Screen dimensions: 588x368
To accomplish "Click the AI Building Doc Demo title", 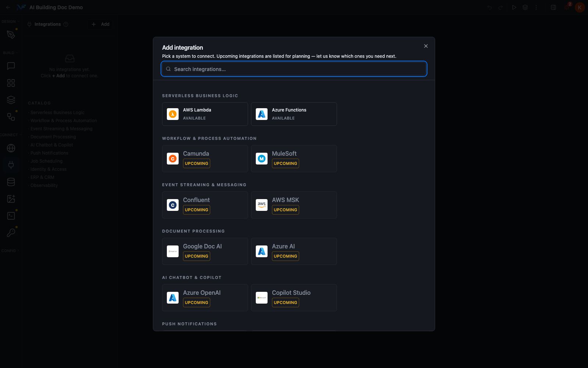I will point(56,7).
